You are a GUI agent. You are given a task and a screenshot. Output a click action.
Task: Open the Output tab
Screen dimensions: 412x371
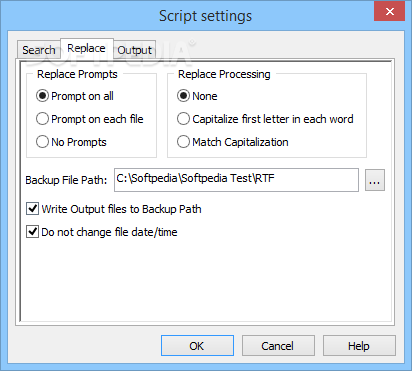[x=134, y=50]
